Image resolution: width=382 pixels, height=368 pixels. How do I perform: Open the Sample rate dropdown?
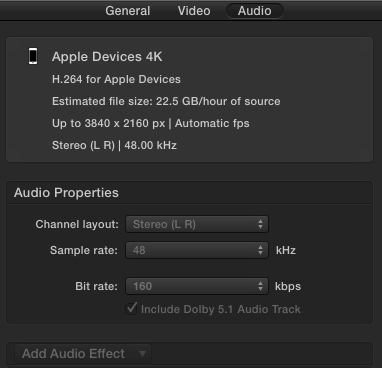(x=197, y=250)
